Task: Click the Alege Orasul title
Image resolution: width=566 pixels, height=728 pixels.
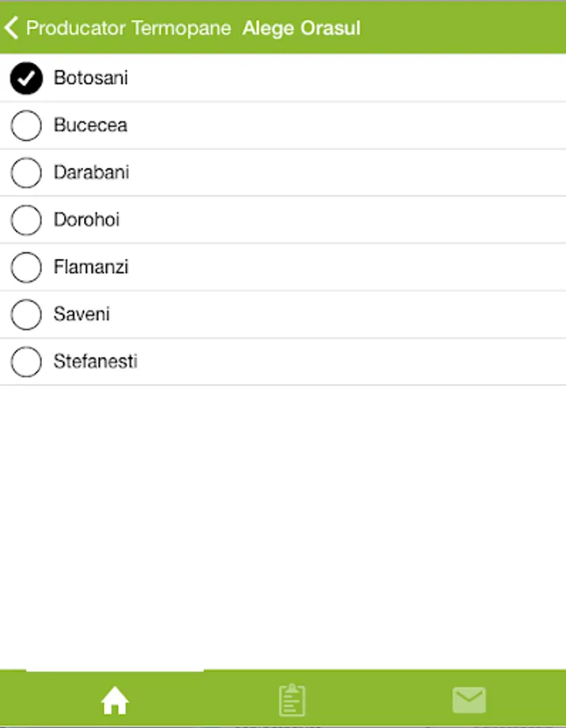Action: coord(302,28)
